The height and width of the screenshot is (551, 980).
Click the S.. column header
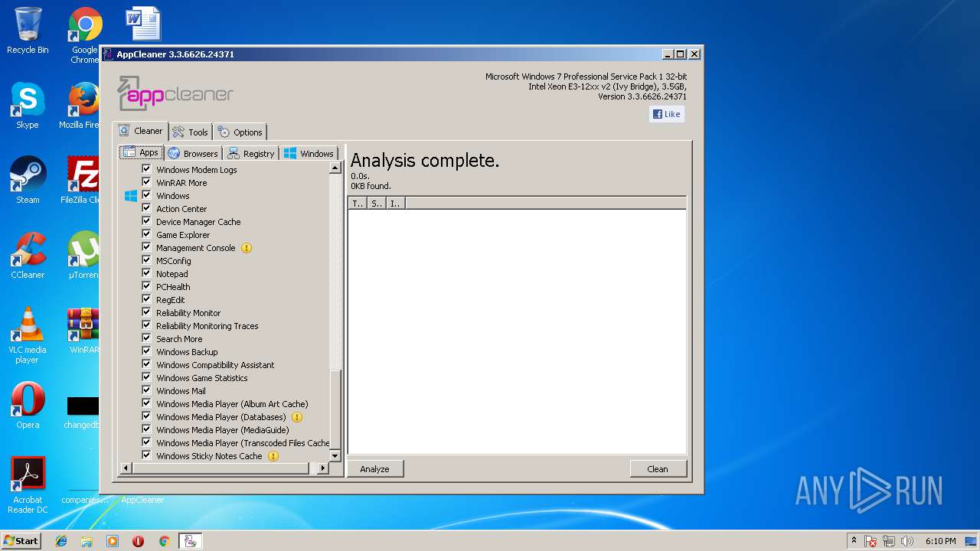point(377,204)
